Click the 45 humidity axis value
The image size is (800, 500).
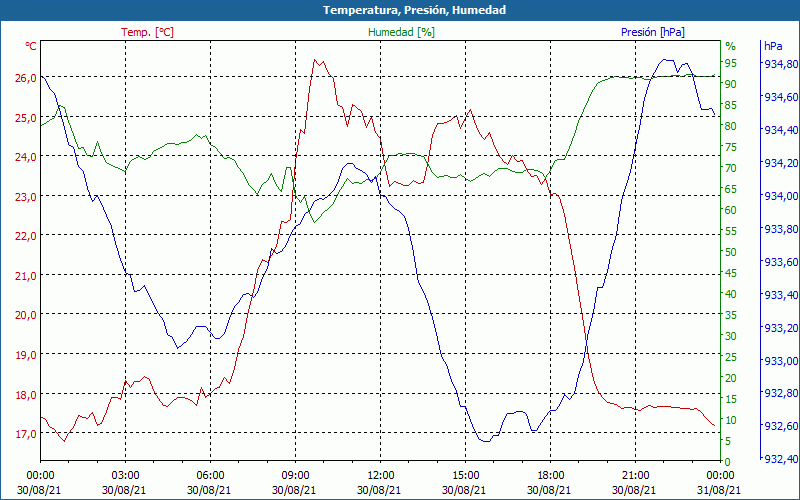pos(731,273)
